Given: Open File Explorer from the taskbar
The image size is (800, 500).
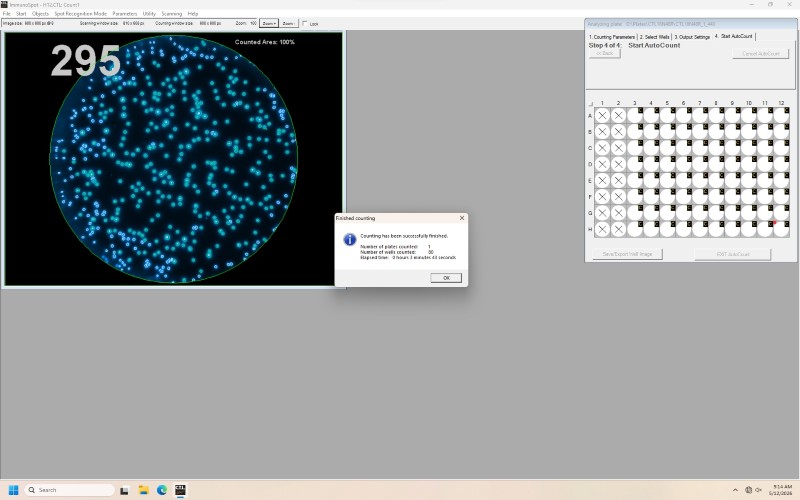Looking at the screenshot, I should [143, 490].
